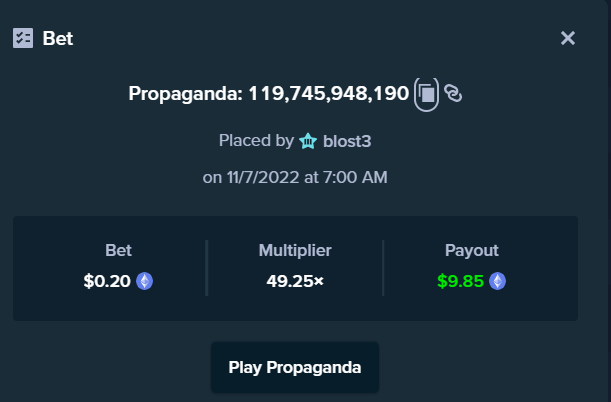Click the Multiplier column label
The height and width of the screenshot is (402, 611).
[295, 250]
